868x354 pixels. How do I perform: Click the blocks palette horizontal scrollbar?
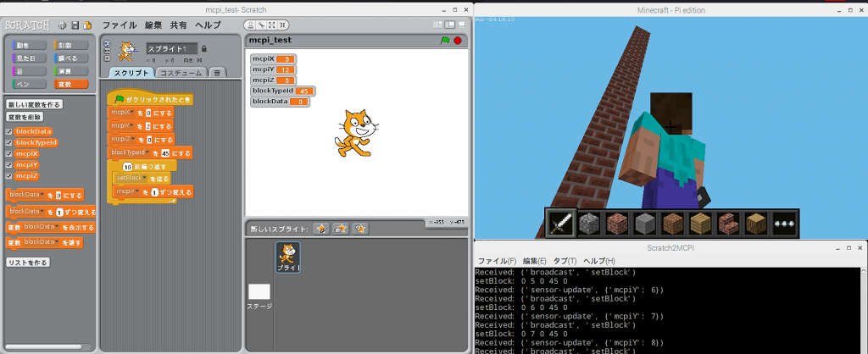[x=43, y=347]
